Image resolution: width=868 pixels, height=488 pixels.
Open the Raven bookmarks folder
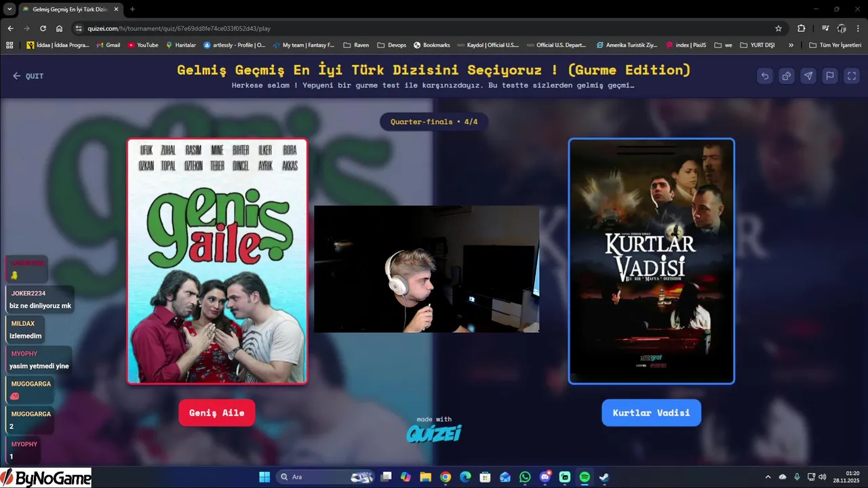point(356,45)
